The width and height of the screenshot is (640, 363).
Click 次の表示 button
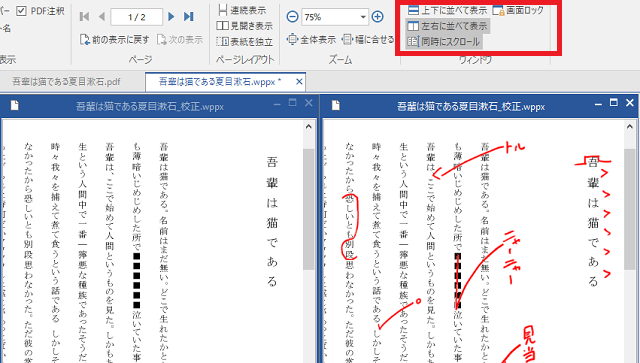[x=180, y=40]
